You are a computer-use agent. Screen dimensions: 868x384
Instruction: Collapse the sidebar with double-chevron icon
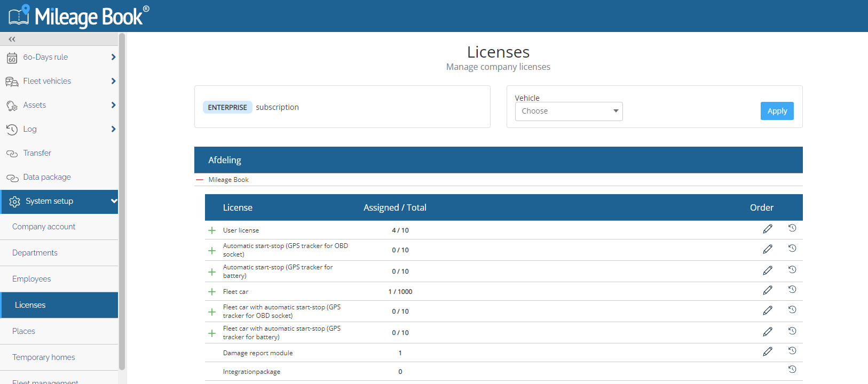coord(12,39)
